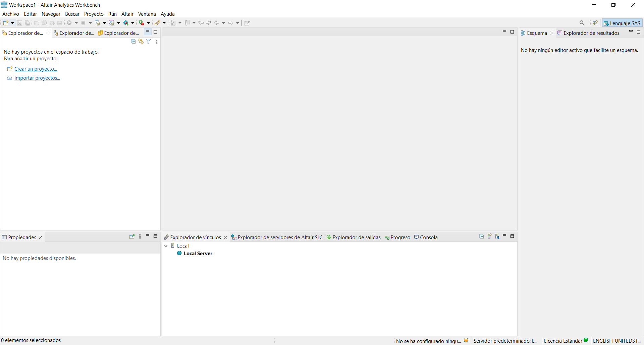This screenshot has width=644, height=345.
Task: Click the Save icon in toolbar
Action: pos(19,23)
